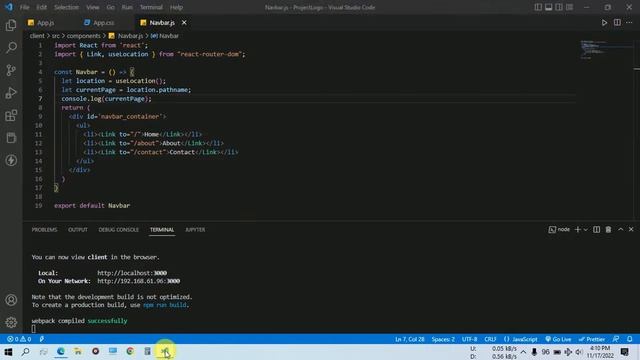Open the Run and Debug view
Screen dimensions: 640x360
11,93
